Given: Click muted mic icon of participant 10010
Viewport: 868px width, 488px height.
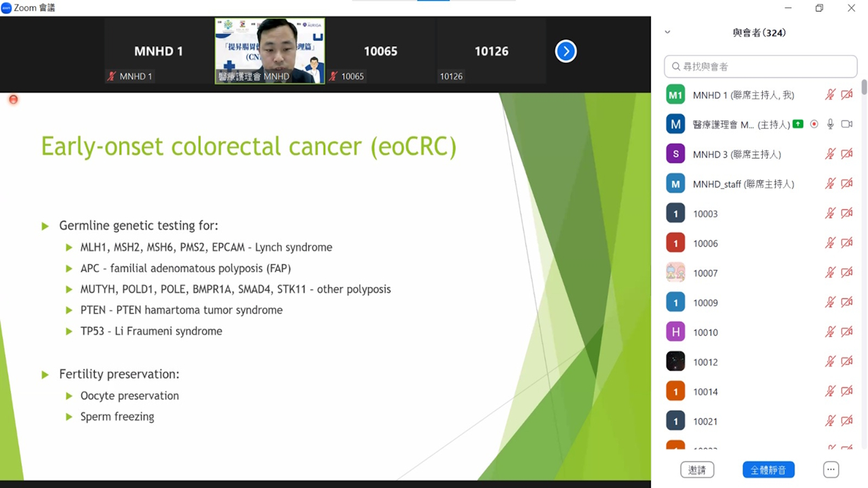Looking at the screenshot, I should (830, 332).
